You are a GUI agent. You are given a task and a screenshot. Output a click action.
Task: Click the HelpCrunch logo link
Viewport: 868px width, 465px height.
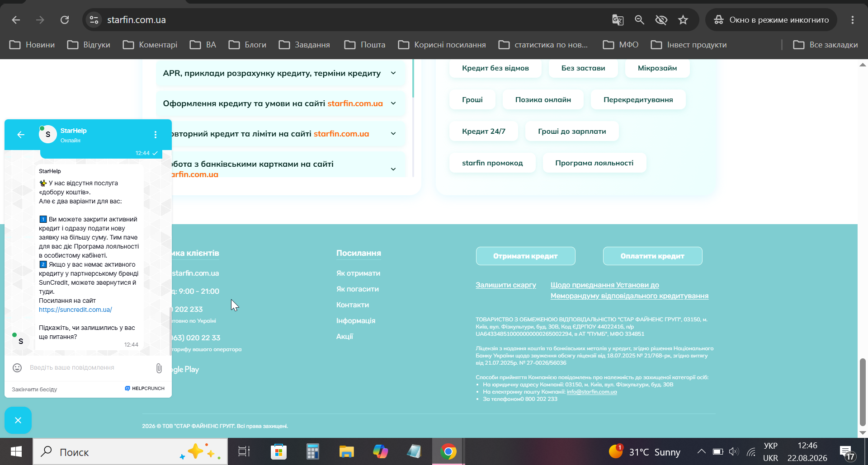(145, 389)
